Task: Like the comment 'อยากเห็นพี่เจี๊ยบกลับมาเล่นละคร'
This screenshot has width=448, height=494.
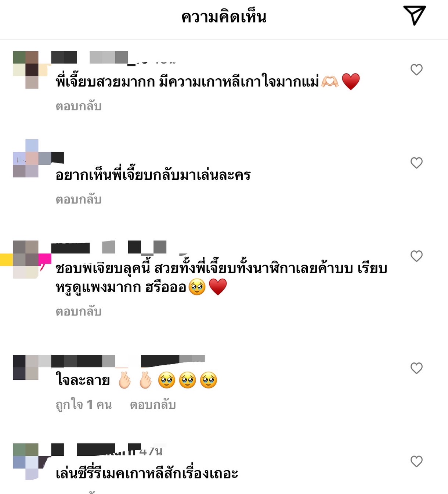Action: (416, 162)
